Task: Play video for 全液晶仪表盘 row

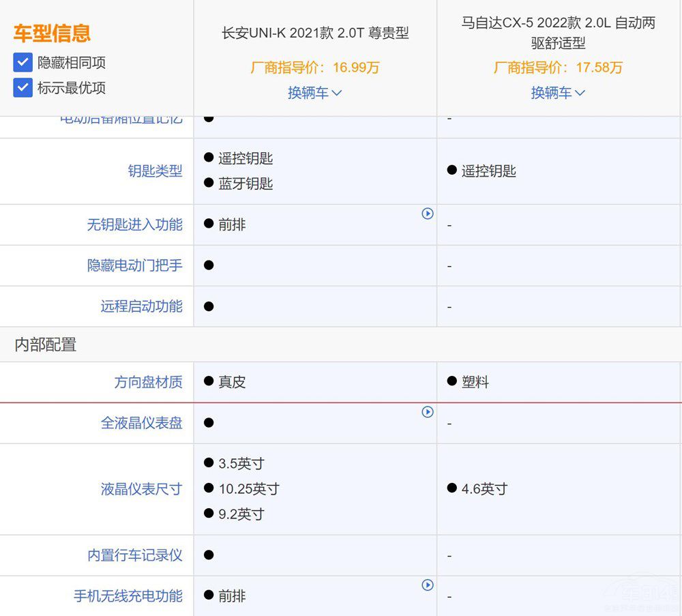Action: [428, 412]
